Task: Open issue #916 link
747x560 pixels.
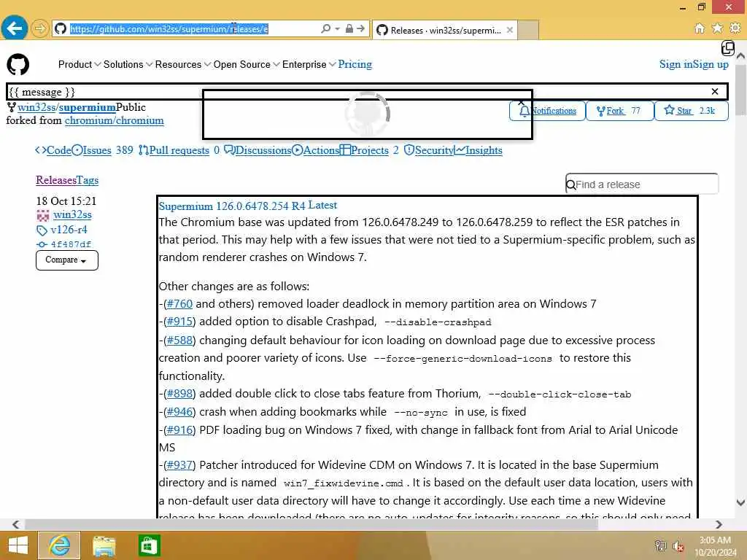Action: coord(179,430)
